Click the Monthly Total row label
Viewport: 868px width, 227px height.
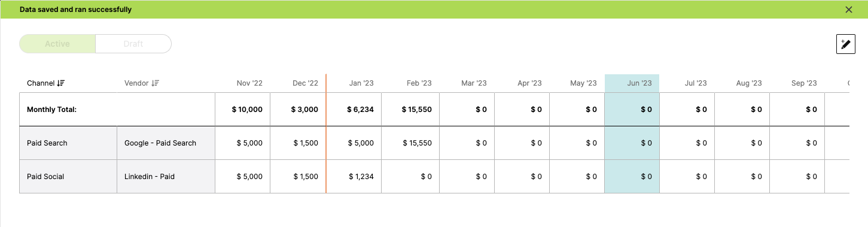click(52, 110)
